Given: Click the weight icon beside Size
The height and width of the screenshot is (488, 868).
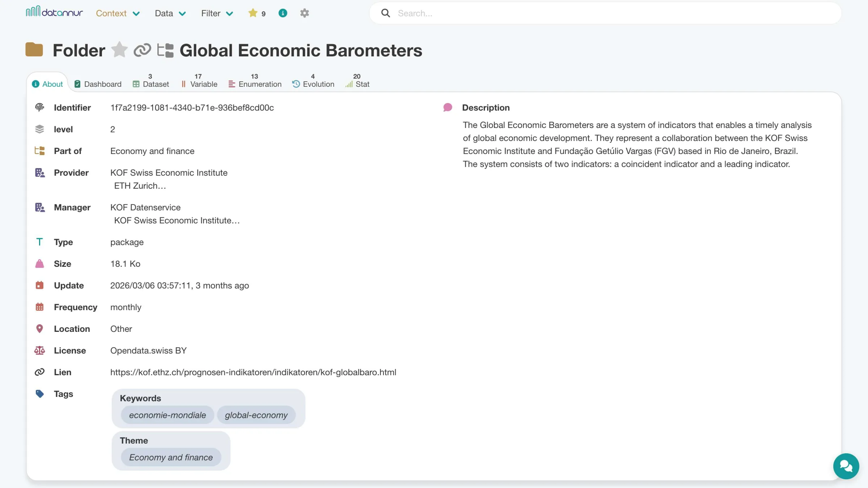Looking at the screenshot, I should coord(39,264).
